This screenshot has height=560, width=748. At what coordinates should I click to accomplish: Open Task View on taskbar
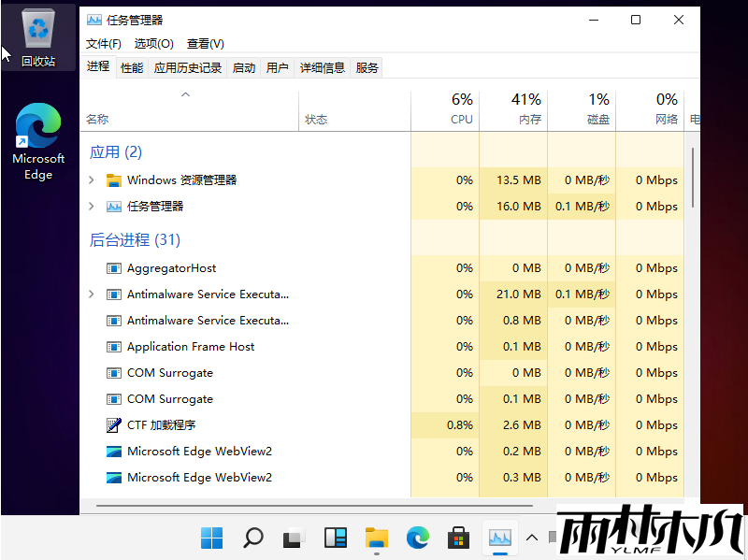295,538
